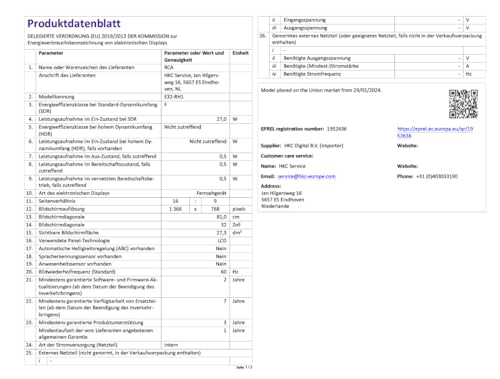Screen dimensions: 500x379
Task: Click the Einheit column header
Action: point(240,53)
